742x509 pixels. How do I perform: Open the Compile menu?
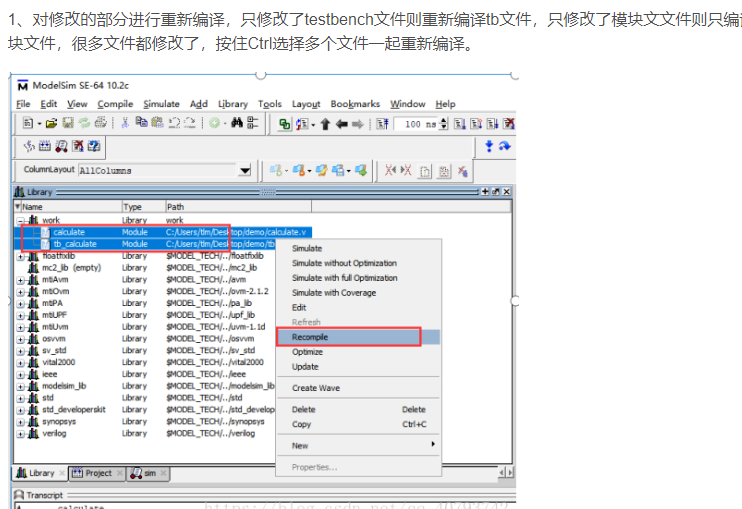115,104
